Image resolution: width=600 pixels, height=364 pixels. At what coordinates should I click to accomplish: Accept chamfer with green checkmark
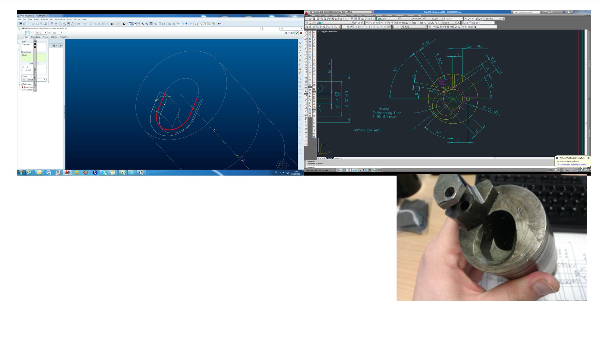[x=297, y=33]
